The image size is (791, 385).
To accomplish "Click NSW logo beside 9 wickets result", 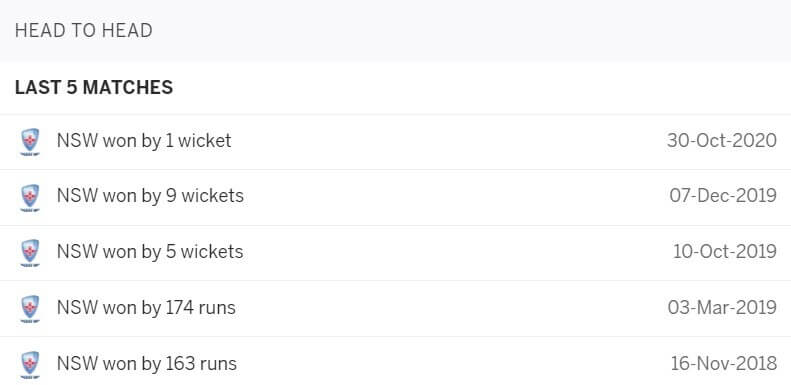I will point(30,197).
